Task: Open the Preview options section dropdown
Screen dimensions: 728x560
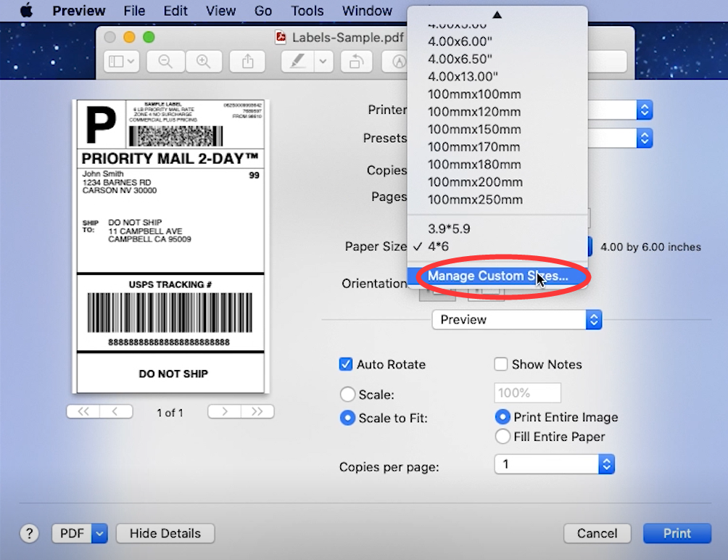Action: point(517,320)
